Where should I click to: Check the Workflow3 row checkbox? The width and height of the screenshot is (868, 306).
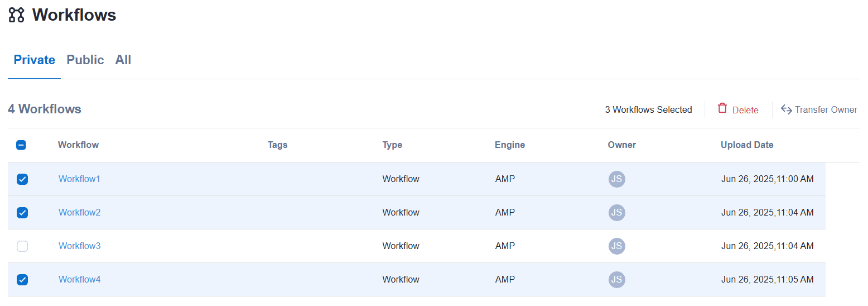pos(22,246)
